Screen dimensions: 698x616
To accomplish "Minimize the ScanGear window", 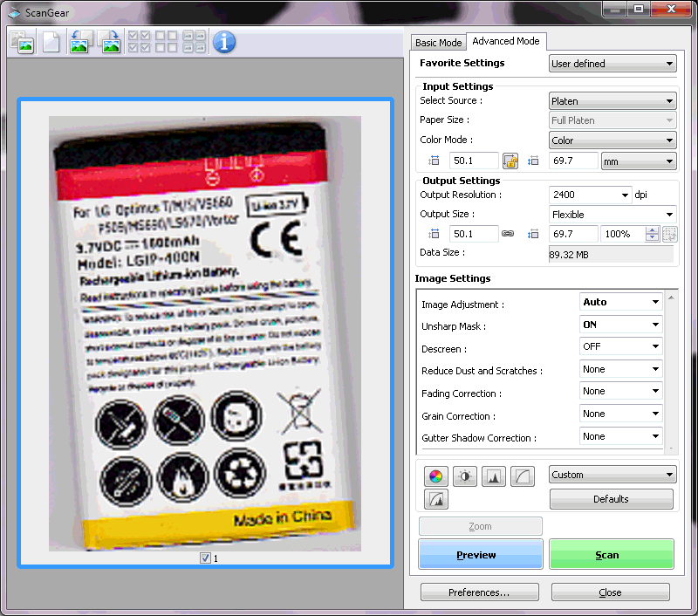I will [615, 10].
